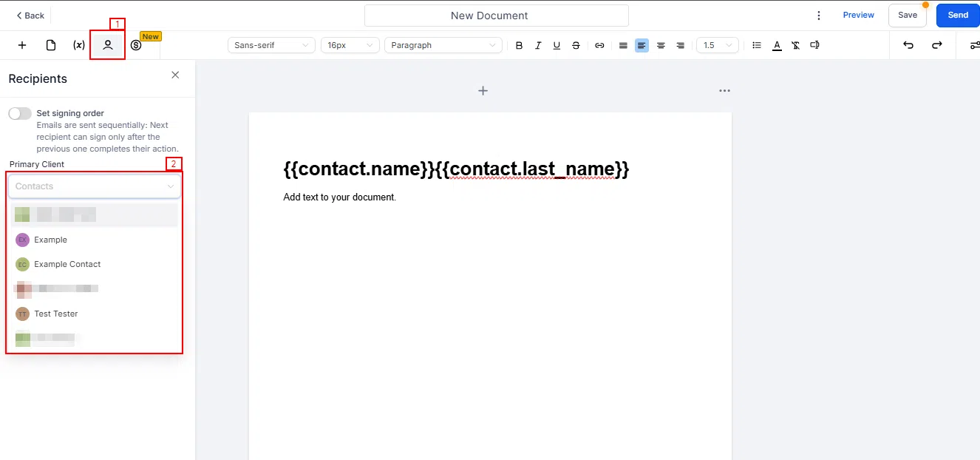Close the Recipients panel

pos(175,75)
